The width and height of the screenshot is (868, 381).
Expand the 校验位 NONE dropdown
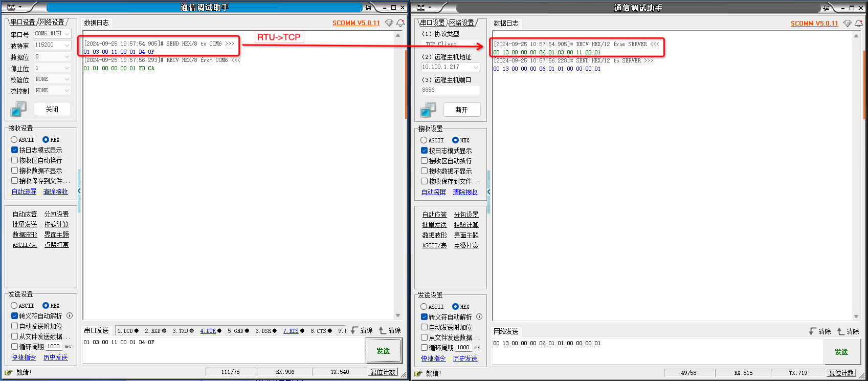pyautogui.click(x=52, y=79)
